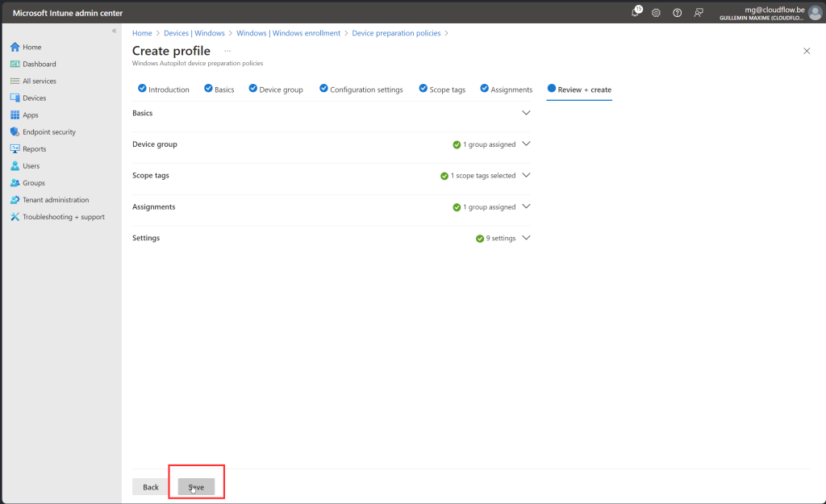Click the Groups people icon
This screenshot has width=826, height=504.
pyautogui.click(x=15, y=183)
